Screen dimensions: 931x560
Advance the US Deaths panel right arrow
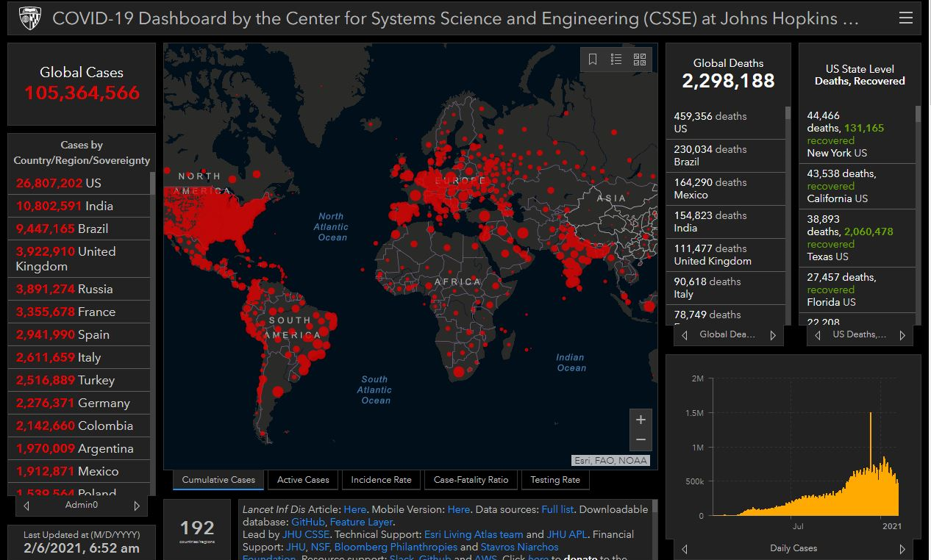902,335
